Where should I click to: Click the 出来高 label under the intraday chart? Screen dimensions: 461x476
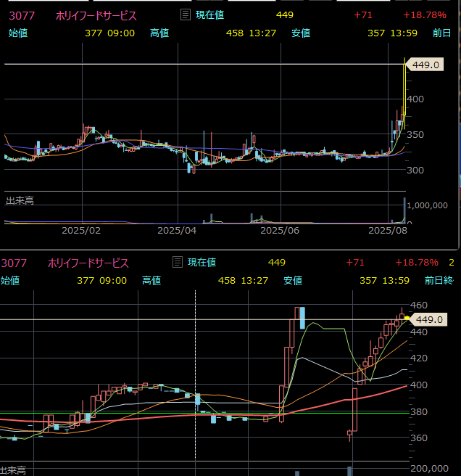point(13,471)
